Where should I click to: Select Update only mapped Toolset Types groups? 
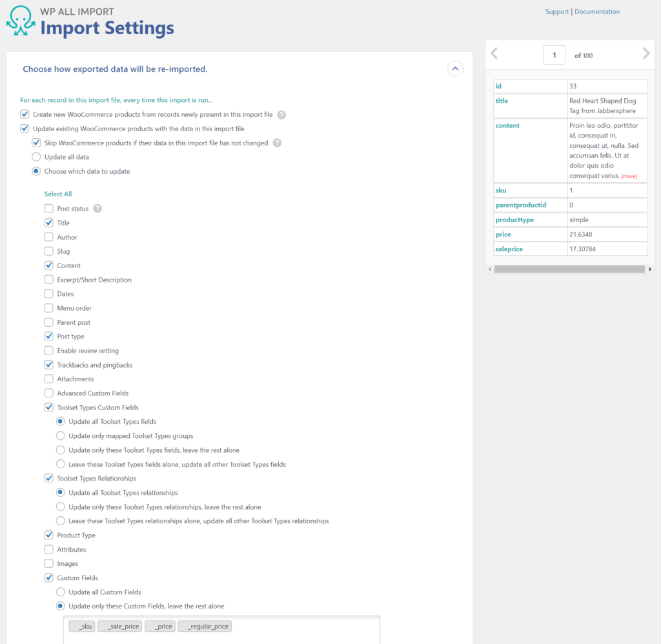(x=61, y=435)
